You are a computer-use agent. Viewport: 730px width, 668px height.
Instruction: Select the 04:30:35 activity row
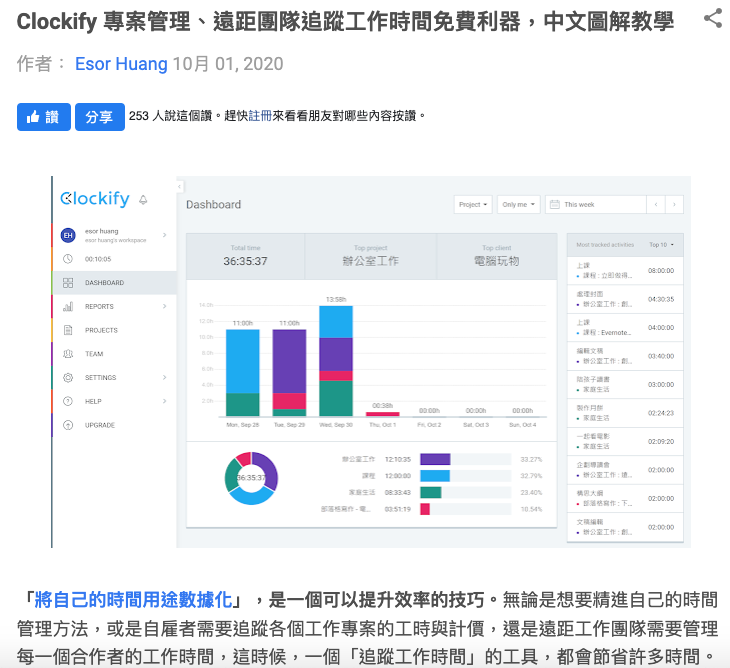(625, 299)
